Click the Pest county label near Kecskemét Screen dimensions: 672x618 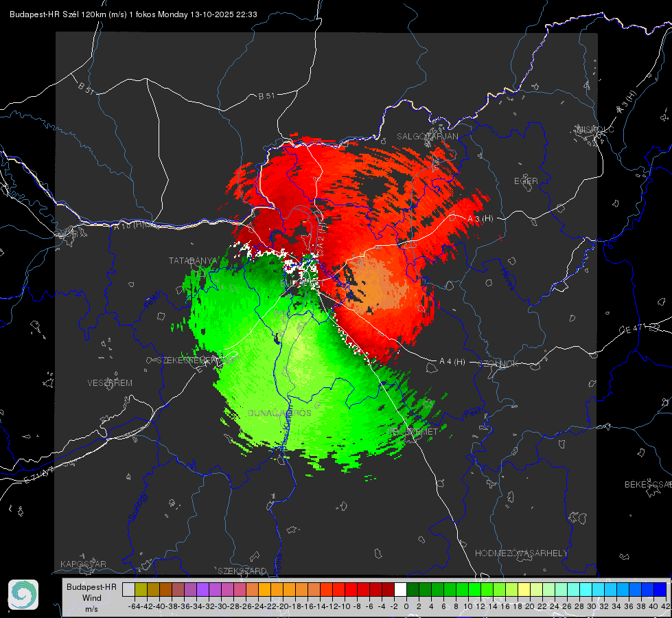click(473, 413)
